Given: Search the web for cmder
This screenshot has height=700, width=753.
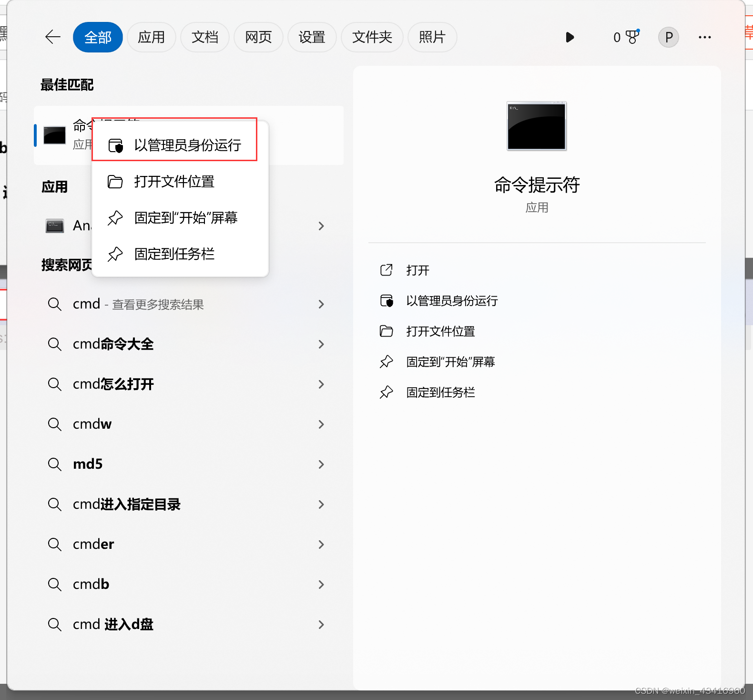Looking at the screenshot, I should click(189, 545).
